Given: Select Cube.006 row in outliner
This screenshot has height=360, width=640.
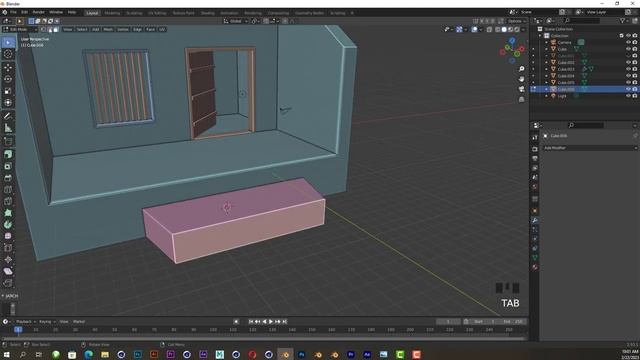Looking at the screenshot, I should pyautogui.click(x=584, y=89).
